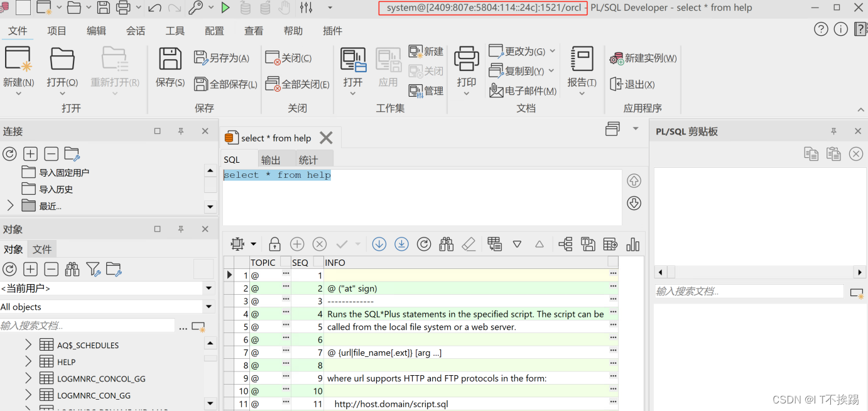Click 新建实例(W) in the ribbon

point(643,57)
